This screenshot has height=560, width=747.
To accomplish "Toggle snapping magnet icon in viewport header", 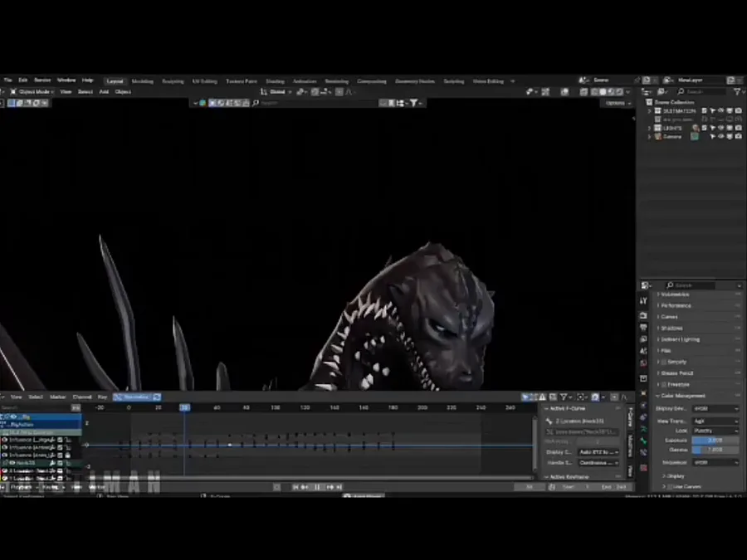I will point(315,92).
